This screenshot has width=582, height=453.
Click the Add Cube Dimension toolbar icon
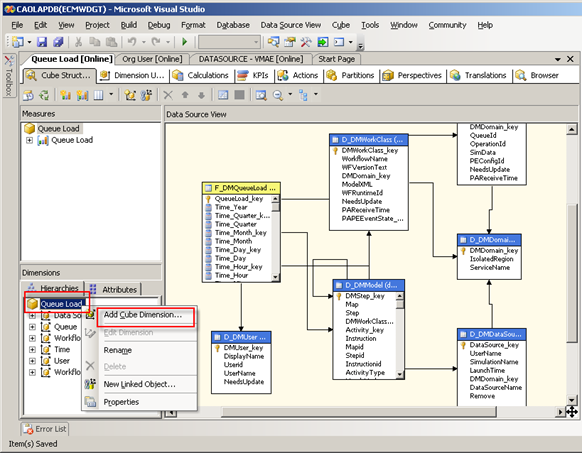[130, 95]
